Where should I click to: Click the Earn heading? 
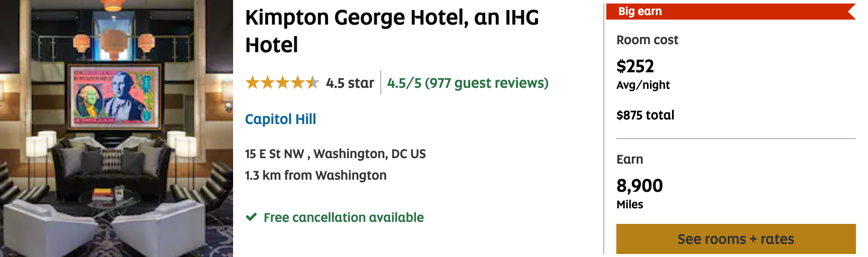[x=629, y=159]
